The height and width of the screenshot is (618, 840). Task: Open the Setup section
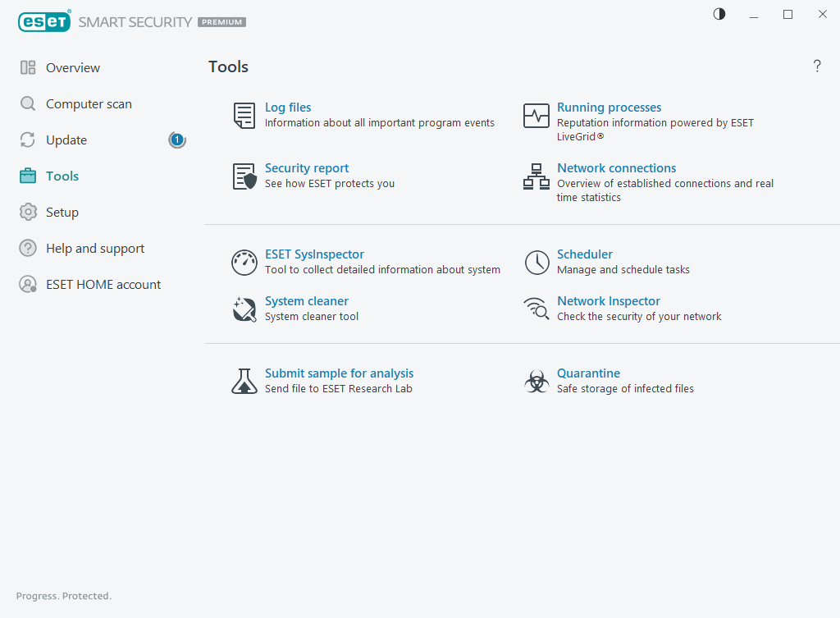[62, 213]
